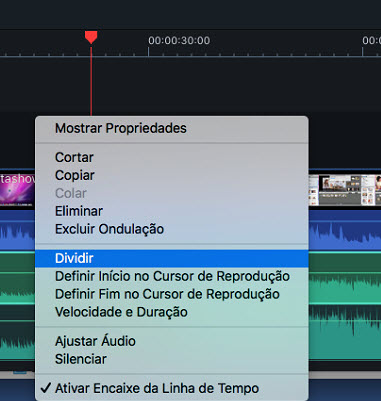The width and height of the screenshot is (381, 401).
Task: Click the red playhead marker handle
Action: tap(91, 37)
